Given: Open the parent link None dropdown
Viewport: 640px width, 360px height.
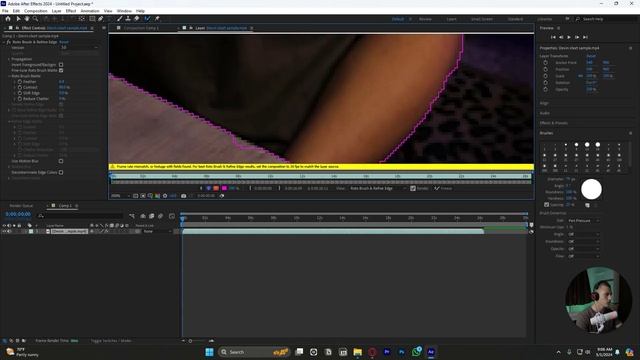Looking at the screenshot, I should [157, 231].
